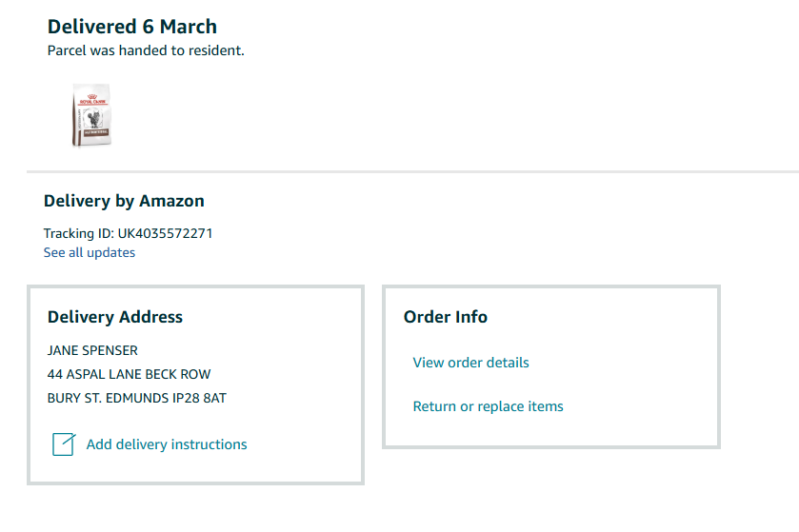This screenshot has width=799, height=532.
Task: Click the word Amazon in the delivery heading
Action: (172, 201)
